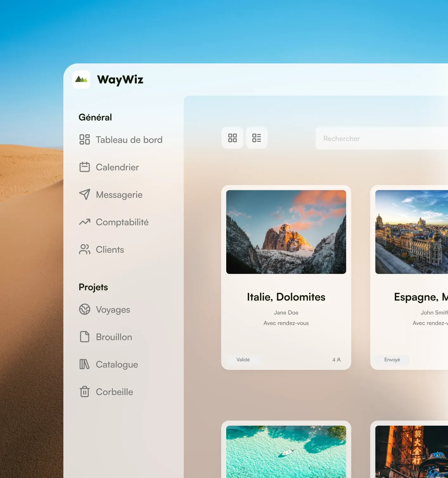Image resolution: width=448 pixels, height=478 pixels.
Task: Open Tableau de bord page
Action: 121,139
